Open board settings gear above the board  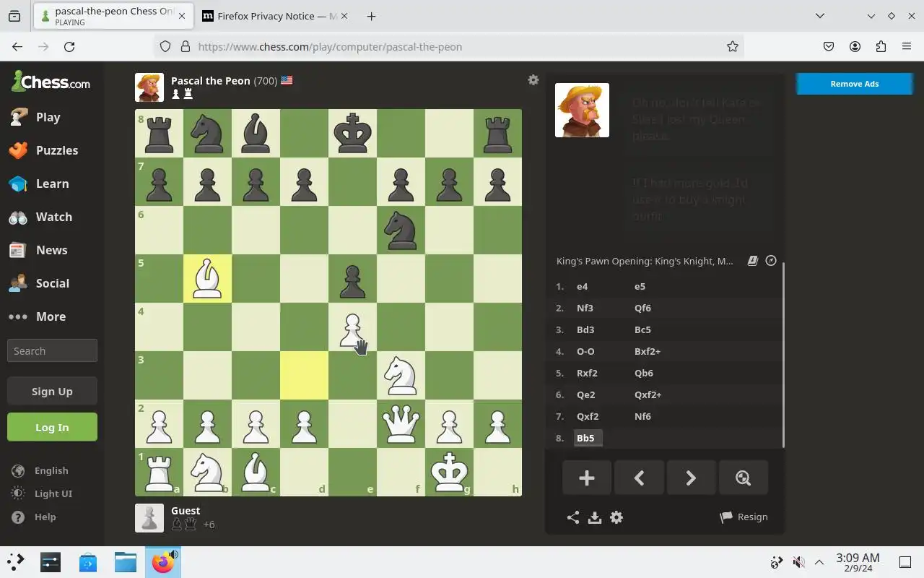click(x=533, y=80)
